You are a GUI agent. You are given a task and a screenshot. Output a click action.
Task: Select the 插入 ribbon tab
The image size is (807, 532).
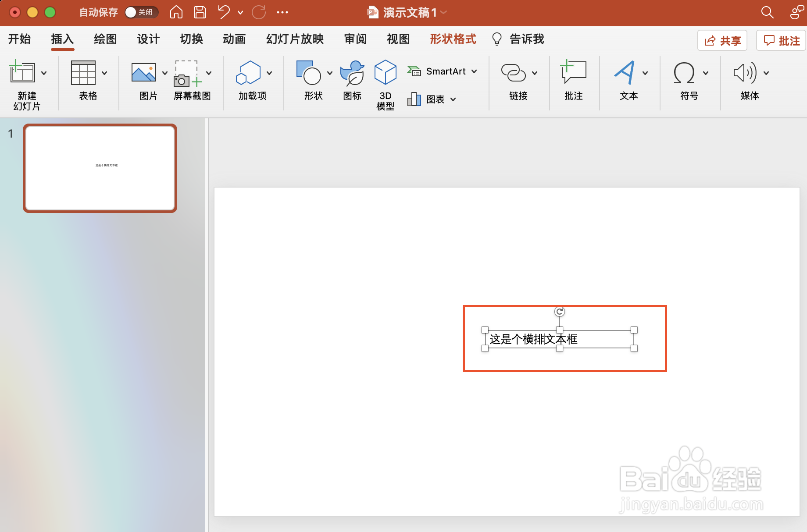(62, 39)
